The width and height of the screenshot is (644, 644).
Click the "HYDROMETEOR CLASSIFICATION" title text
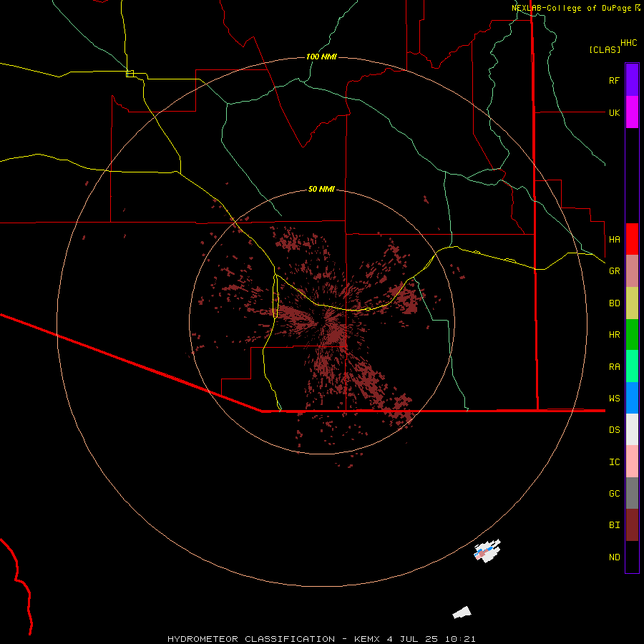251,639
